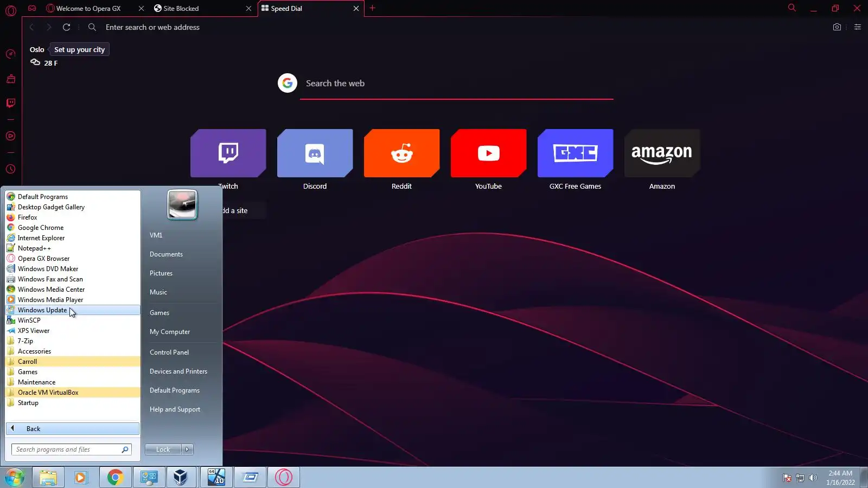Viewport: 868px width, 488px height.
Task: Click the volume icon in the system tray
Action: point(813,478)
